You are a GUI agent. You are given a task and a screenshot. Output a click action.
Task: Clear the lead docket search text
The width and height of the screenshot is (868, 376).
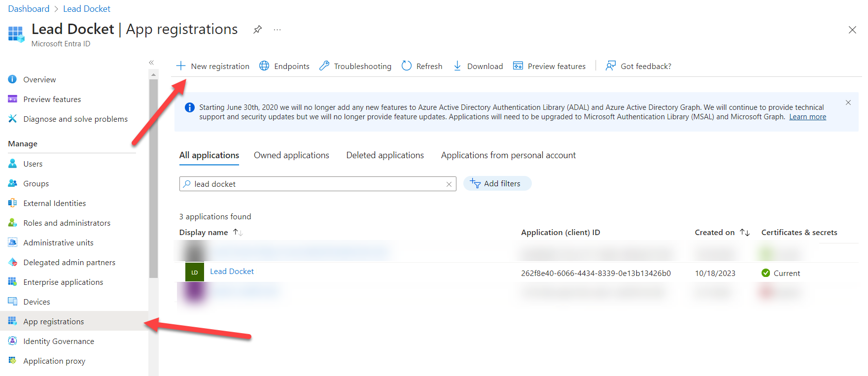coord(449,184)
